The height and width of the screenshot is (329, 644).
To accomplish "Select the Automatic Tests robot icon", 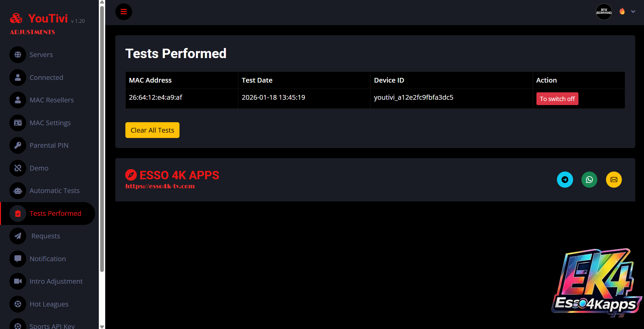I will (18, 191).
